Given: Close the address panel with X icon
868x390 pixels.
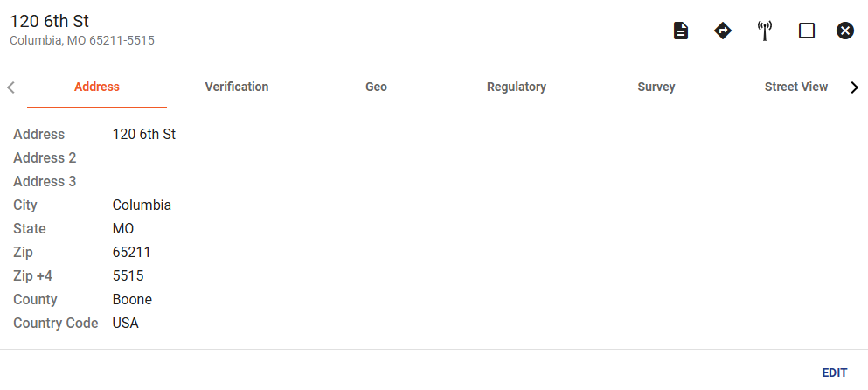Looking at the screenshot, I should point(844,31).
